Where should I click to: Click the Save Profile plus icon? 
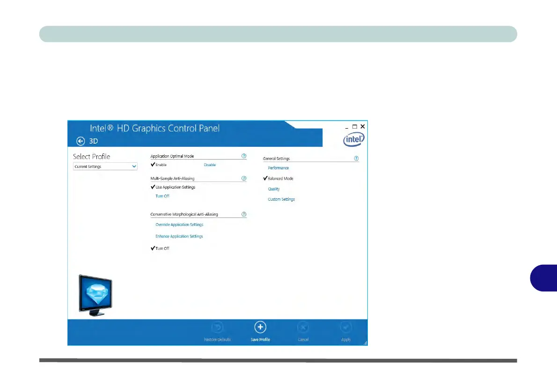click(260, 327)
